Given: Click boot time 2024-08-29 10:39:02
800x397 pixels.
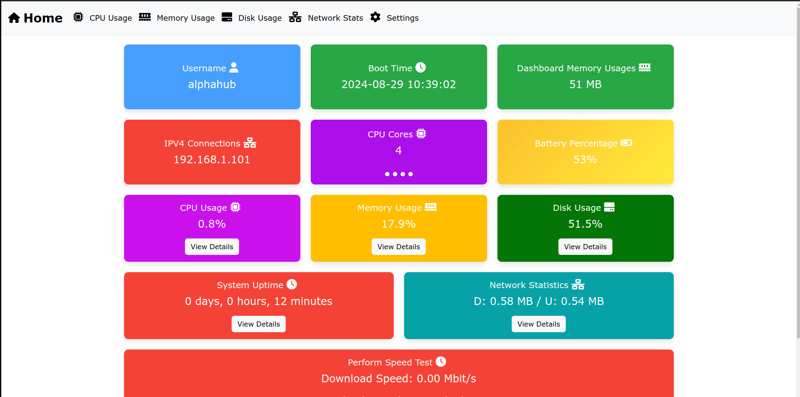Looking at the screenshot, I should tap(398, 84).
